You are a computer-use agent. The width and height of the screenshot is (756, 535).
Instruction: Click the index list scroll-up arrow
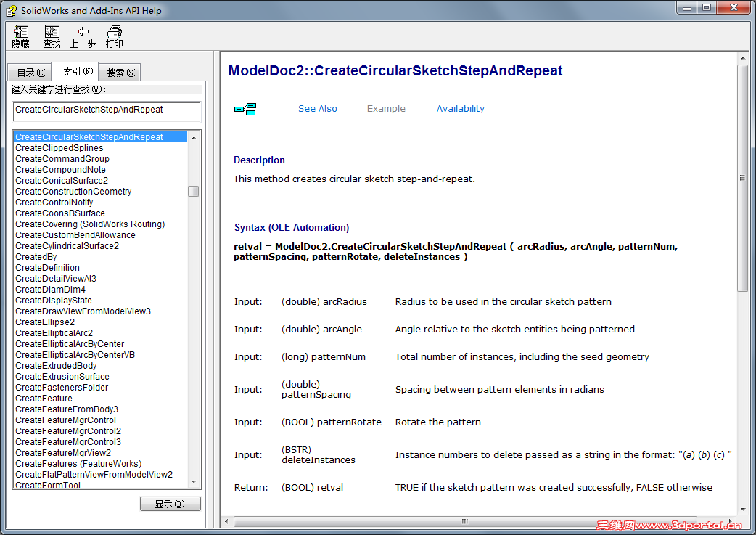tap(194, 137)
